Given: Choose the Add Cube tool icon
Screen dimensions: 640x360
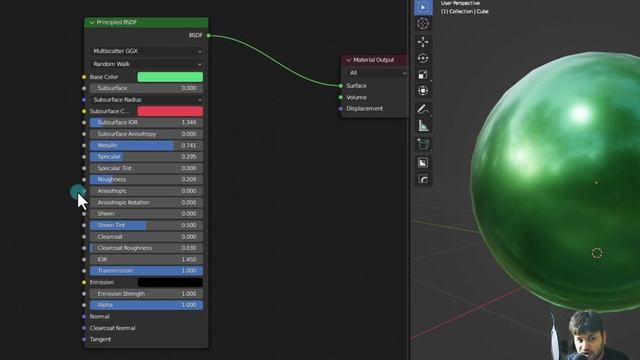Looking at the screenshot, I should coord(423,144).
